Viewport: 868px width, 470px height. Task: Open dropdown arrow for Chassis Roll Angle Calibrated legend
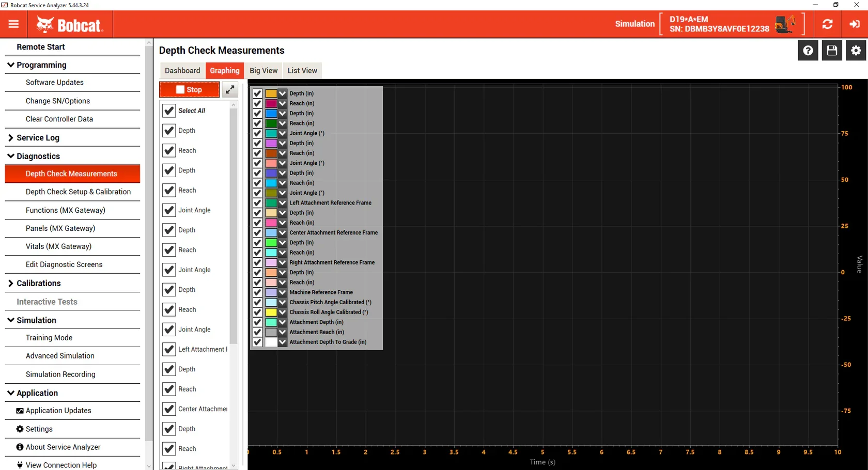point(282,312)
